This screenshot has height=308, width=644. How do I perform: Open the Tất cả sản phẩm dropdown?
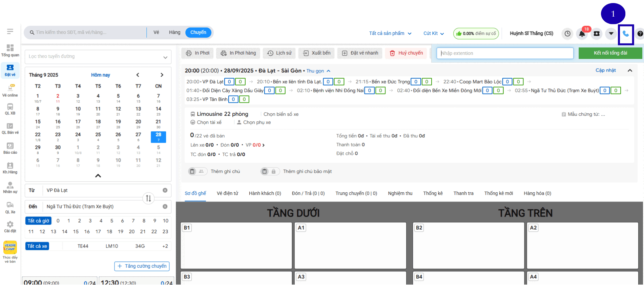390,33
